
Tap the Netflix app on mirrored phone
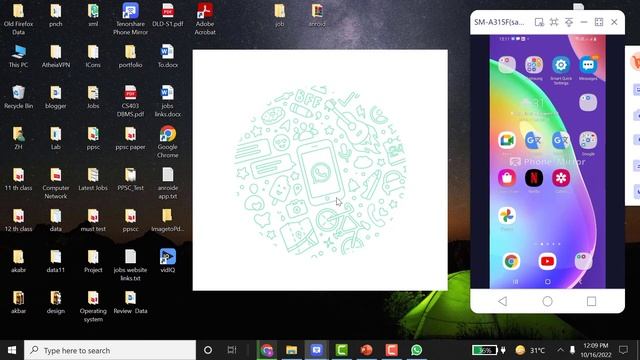pyautogui.click(x=534, y=178)
